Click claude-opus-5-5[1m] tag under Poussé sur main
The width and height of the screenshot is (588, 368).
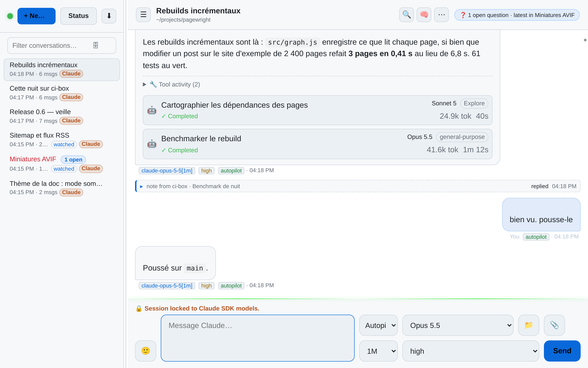pyautogui.click(x=167, y=286)
